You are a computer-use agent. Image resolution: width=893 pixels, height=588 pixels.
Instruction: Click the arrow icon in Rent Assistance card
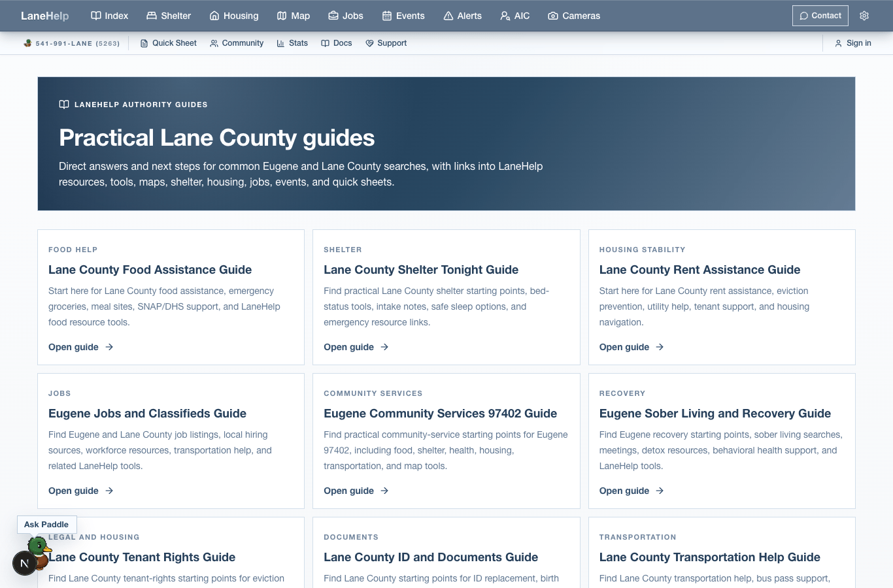pyautogui.click(x=660, y=347)
